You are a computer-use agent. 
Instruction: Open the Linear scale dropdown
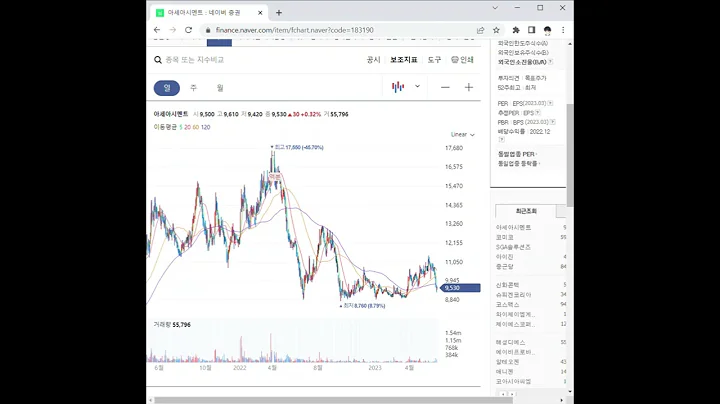[x=462, y=135]
